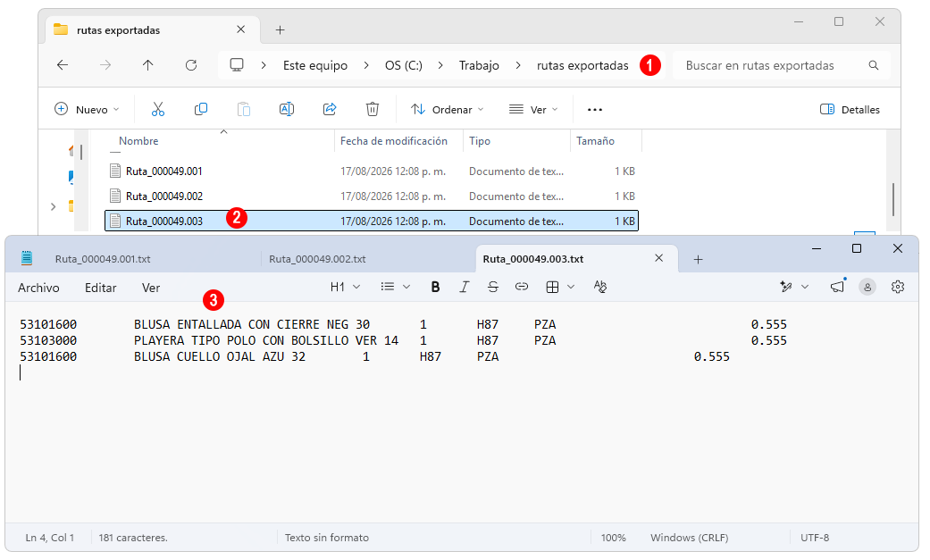Image resolution: width=930 pixels, height=560 pixels.
Task: Sort by the Tipo column header
Action: [480, 140]
